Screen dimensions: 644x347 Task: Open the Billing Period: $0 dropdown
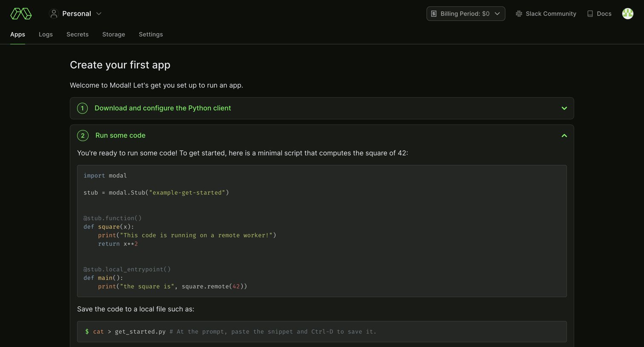pyautogui.click(x=466, y=14)
